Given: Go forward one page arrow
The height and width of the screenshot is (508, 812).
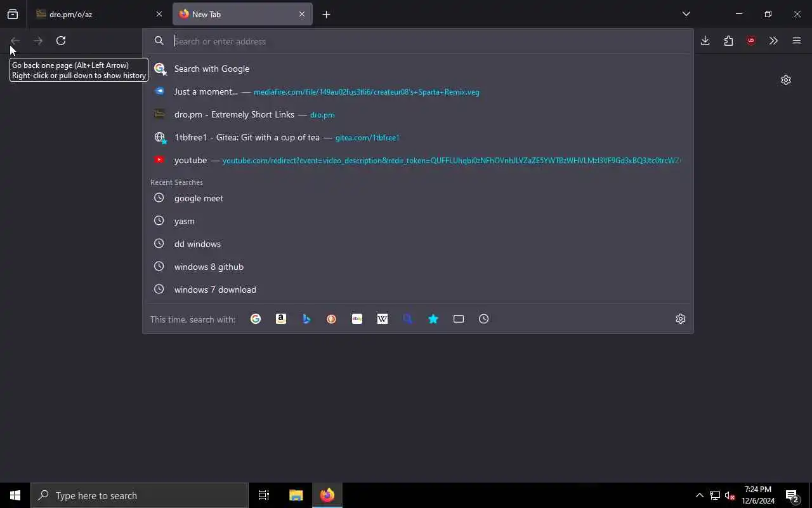Looking at the screenshot, I should (38, 41).
